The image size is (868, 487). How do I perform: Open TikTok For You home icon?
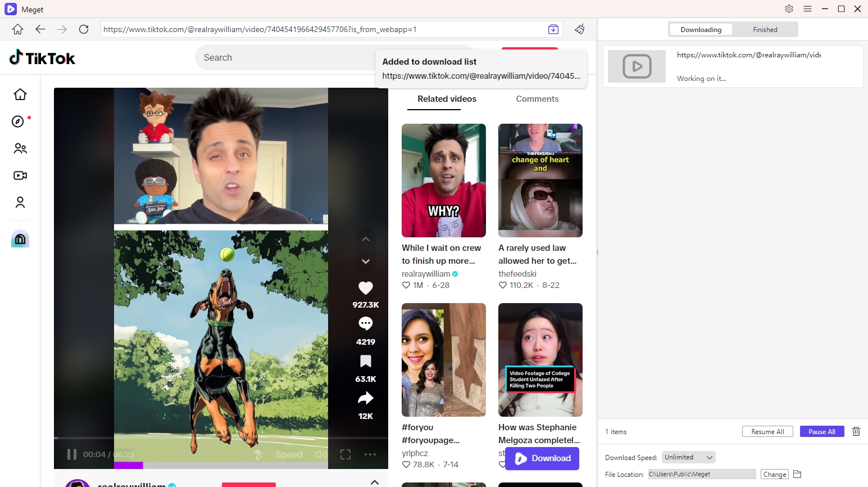click(x=20, y=94)
